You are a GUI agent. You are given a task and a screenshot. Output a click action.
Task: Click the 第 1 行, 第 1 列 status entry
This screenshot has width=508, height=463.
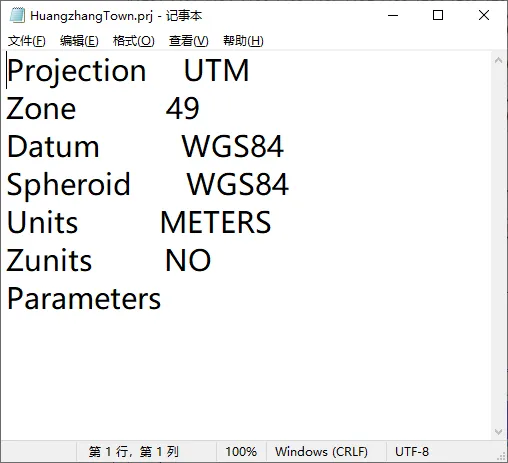pos(133,452)
